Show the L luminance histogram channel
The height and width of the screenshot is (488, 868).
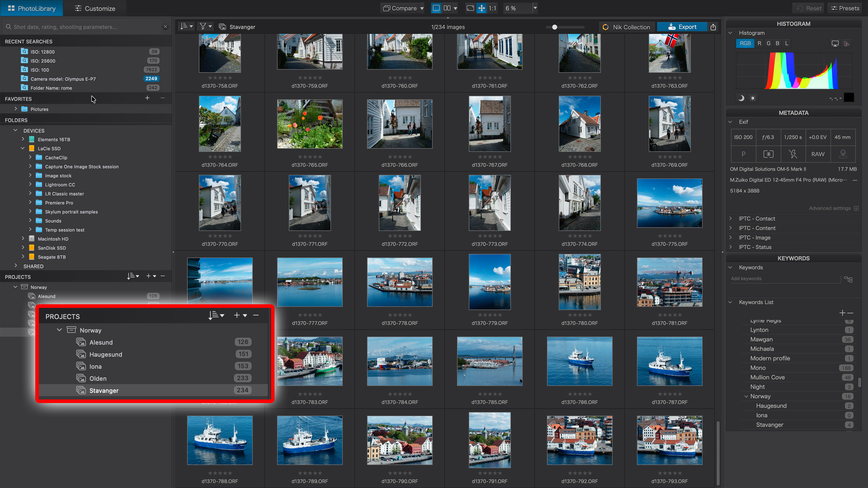[x=786, y=43]
